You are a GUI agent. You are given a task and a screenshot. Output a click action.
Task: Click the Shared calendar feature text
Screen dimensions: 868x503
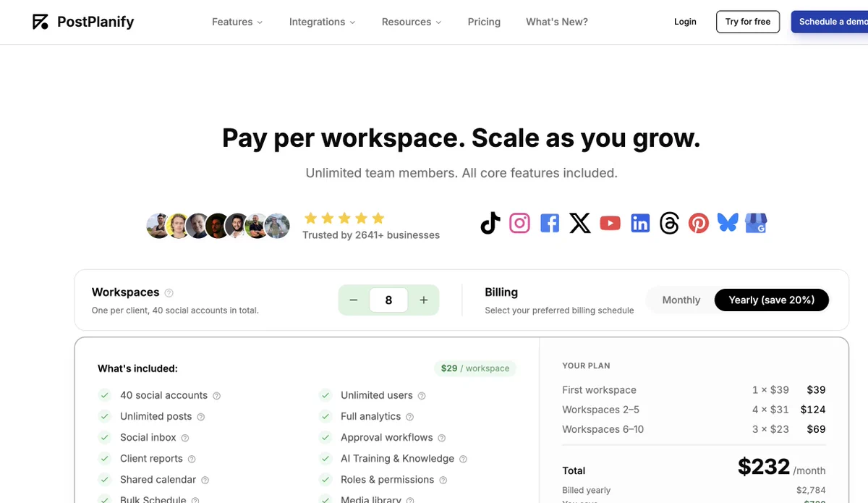(158, 479)
